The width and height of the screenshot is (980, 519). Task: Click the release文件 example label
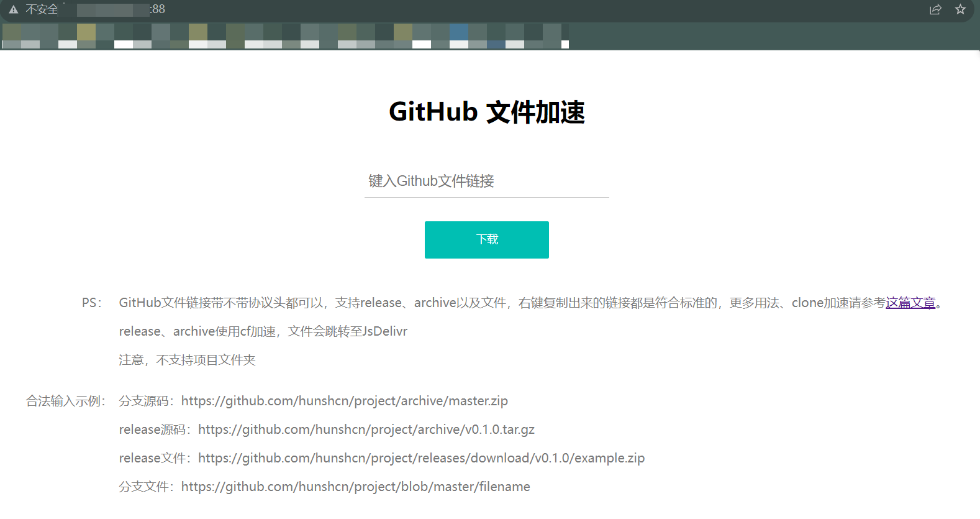point(155,458)
